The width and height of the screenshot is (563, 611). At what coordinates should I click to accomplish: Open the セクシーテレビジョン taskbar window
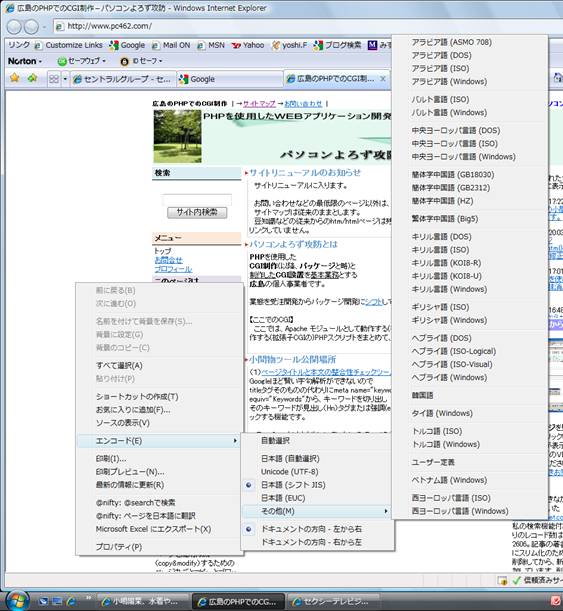pyautogui.click(x=333, y=601)
